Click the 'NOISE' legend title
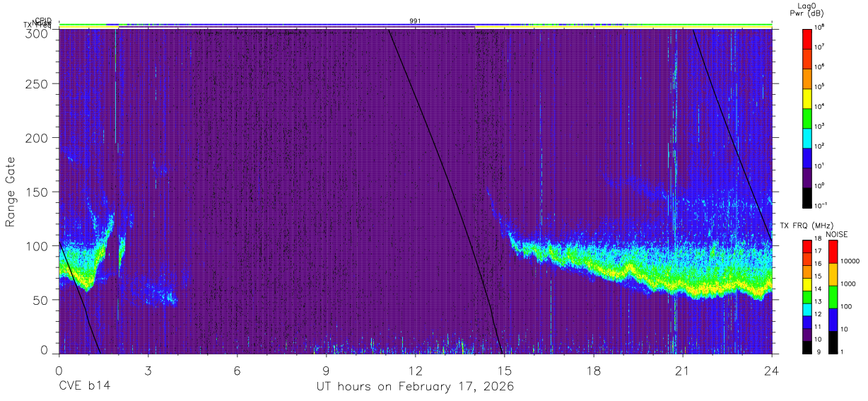Image resolution: width=868 pixels, height=401 pixels. tap(836, 234)
